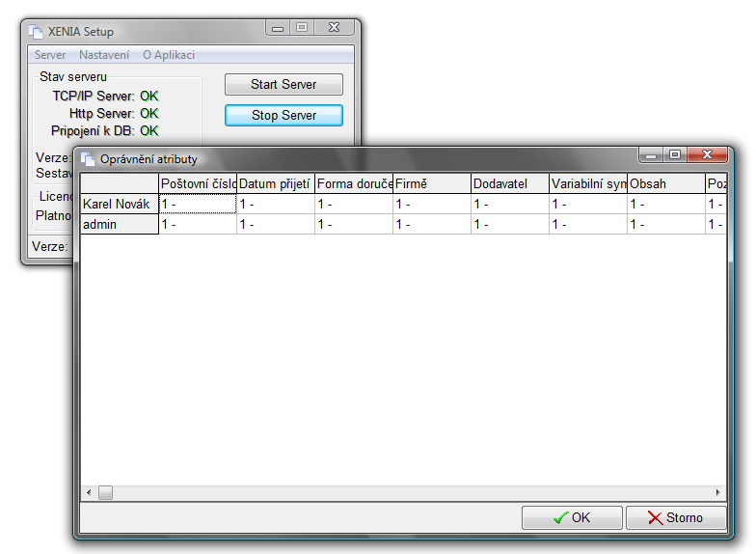Viewport: 756px width, 554px height.
Task: Click admin's Forma doručení cell
Action: tap(354, 224)
